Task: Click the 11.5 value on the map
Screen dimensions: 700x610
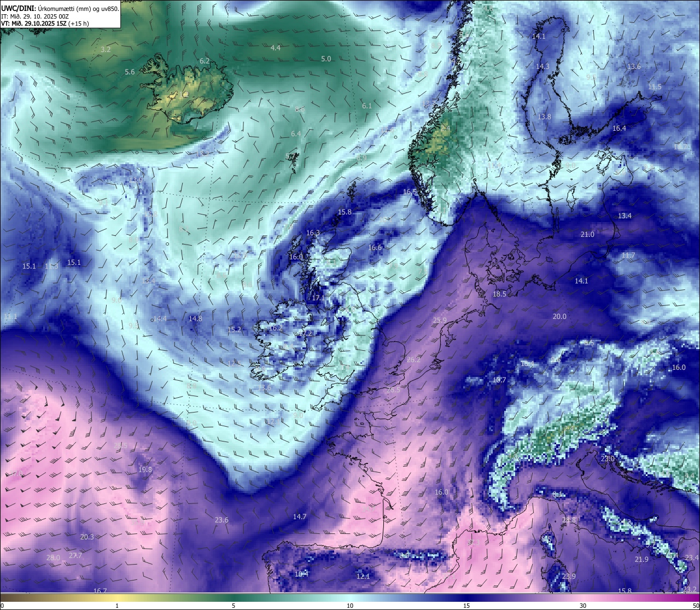Action: 655,87
